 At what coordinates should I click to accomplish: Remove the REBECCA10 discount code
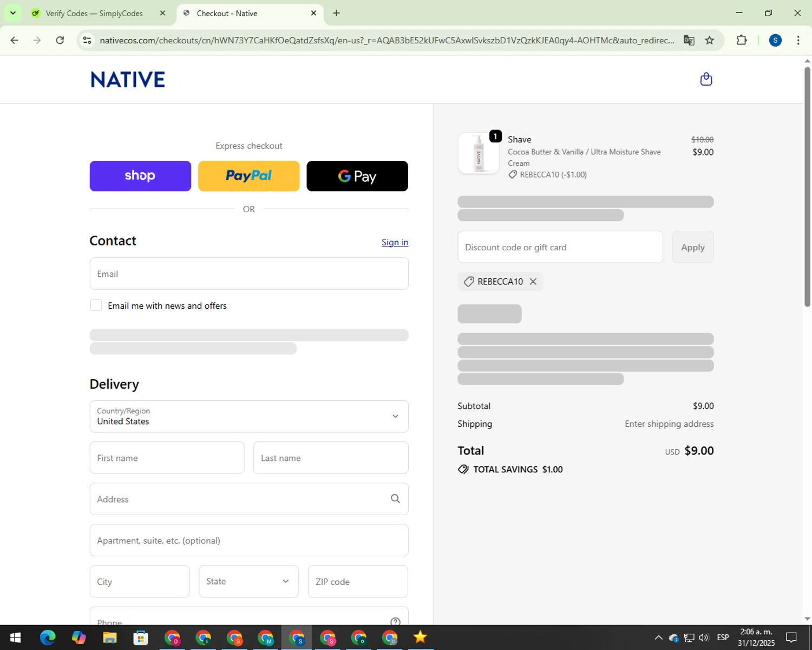[x=533, y=282]
